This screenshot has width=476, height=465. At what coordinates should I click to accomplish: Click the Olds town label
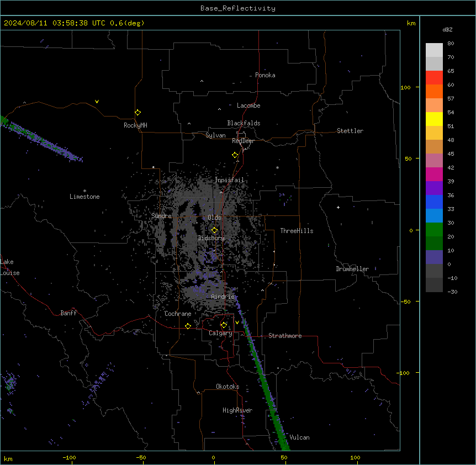214,218
